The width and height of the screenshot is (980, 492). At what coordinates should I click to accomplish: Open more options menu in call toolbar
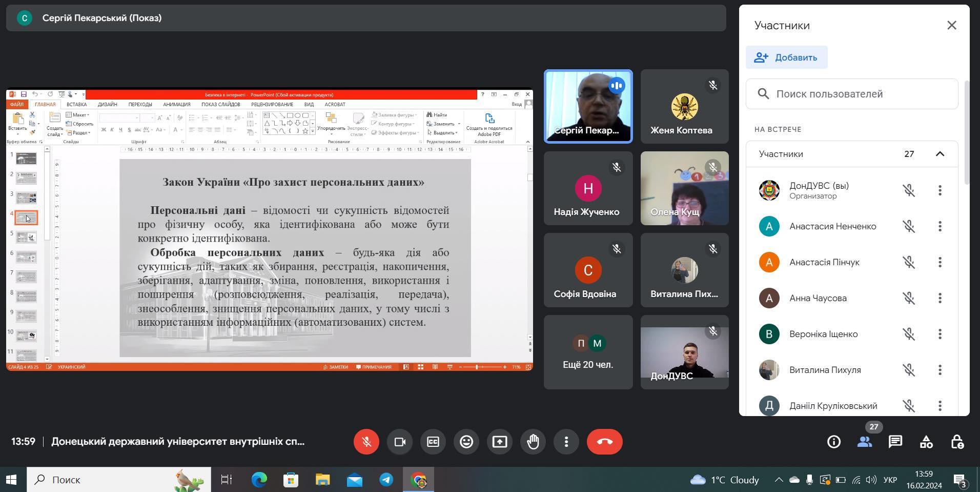point(566,442)
